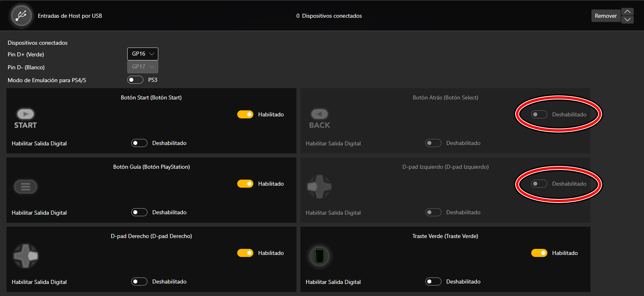Click 'Habilitar Salida Digital' in Traste Verde card
Screen dimensions: 644x296
click(x=333, y=282)
